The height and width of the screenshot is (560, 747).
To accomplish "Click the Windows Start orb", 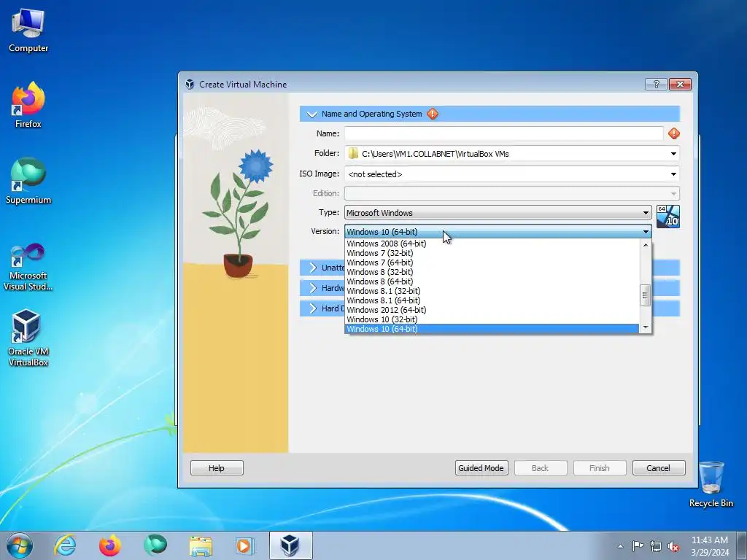I will 20,545.
